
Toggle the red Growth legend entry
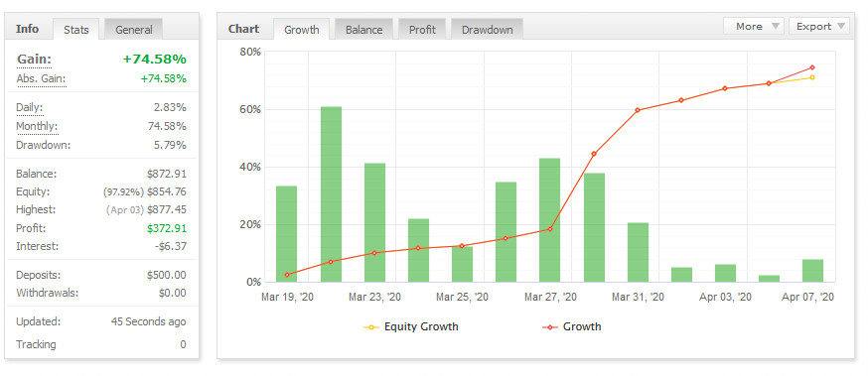coord(572,326)
